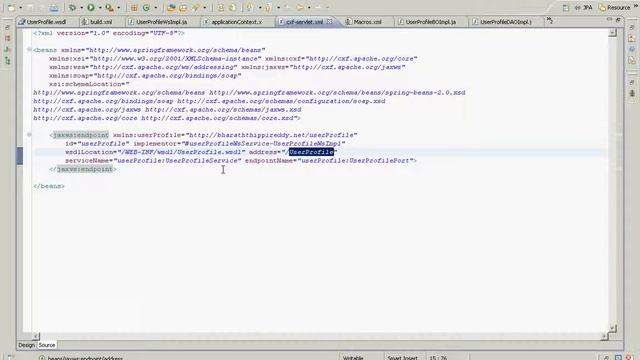Collapse the beans element fold marker
This screenshot has width=640, height=360.
pyautogui.click(x=29, y=49)
